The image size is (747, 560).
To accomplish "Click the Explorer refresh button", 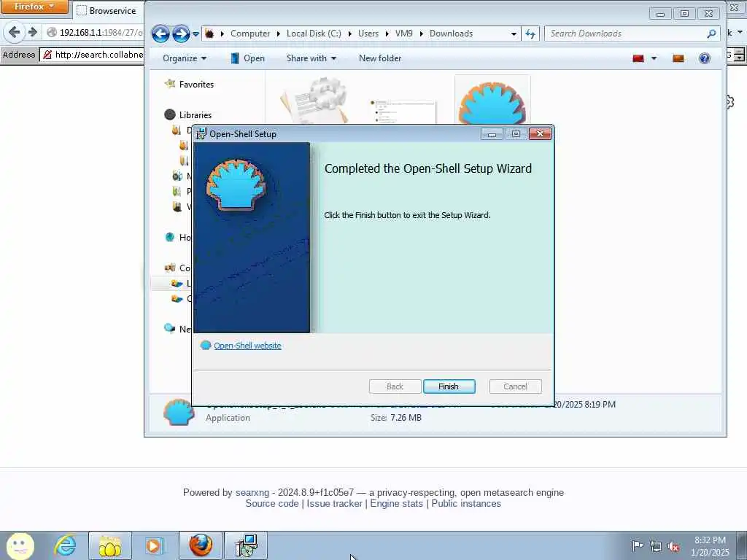I will point(530,34).
